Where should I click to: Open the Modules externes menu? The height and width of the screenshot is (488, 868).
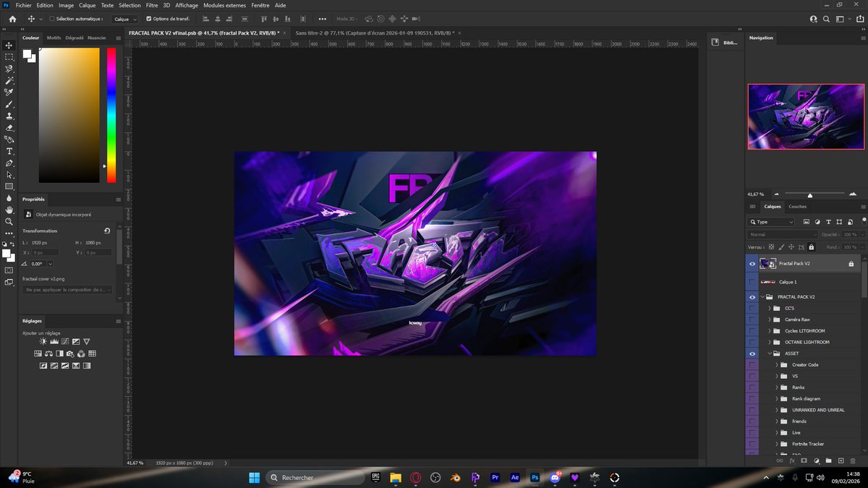point(224,5)
